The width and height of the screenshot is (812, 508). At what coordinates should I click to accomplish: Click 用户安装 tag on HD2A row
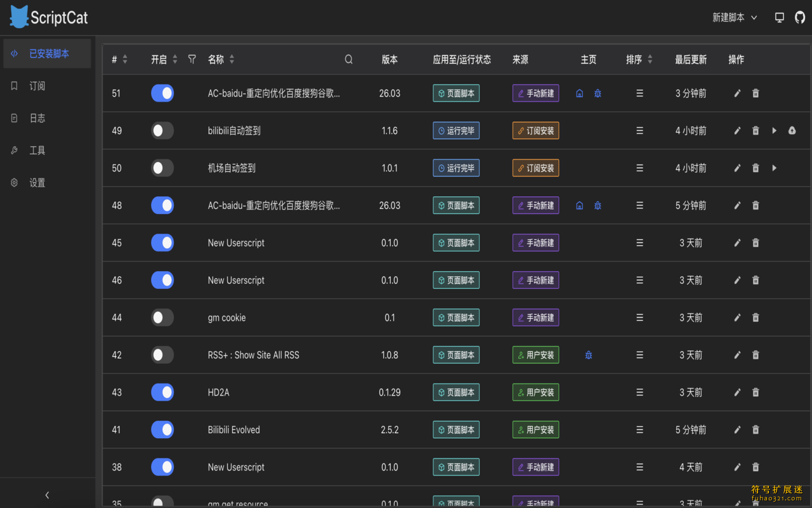coord(535,392)
